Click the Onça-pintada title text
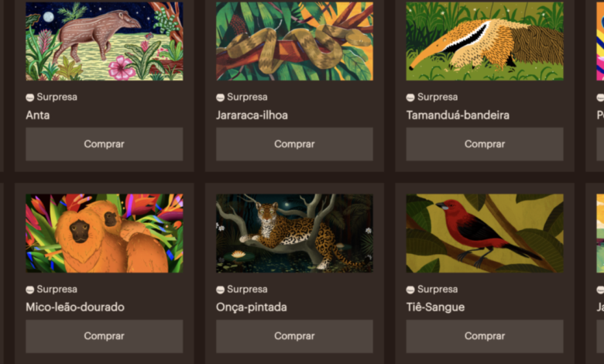Viewport: 604px width, 364px height. tap(251, 307)
